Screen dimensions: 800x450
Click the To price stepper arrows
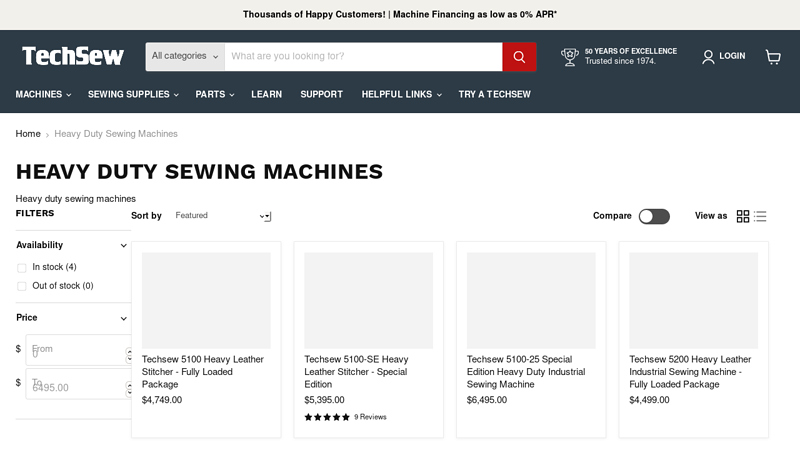coord(129,389)
